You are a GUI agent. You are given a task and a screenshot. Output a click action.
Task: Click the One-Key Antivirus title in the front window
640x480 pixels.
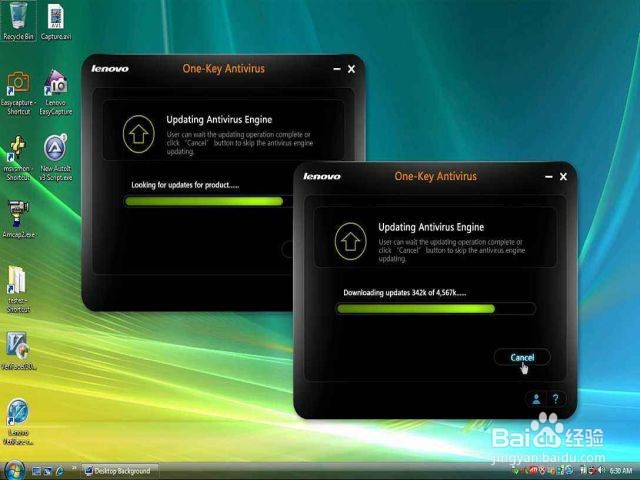click(436, 176)
